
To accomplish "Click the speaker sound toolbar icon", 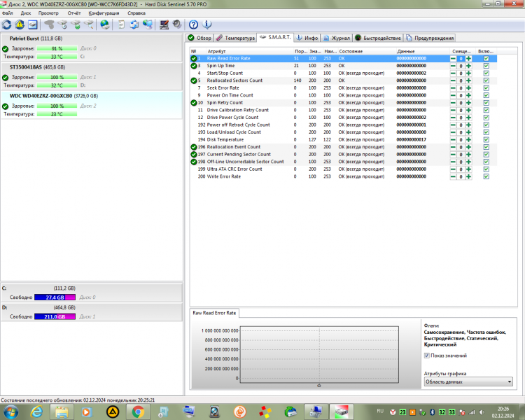I will point(177,24).
